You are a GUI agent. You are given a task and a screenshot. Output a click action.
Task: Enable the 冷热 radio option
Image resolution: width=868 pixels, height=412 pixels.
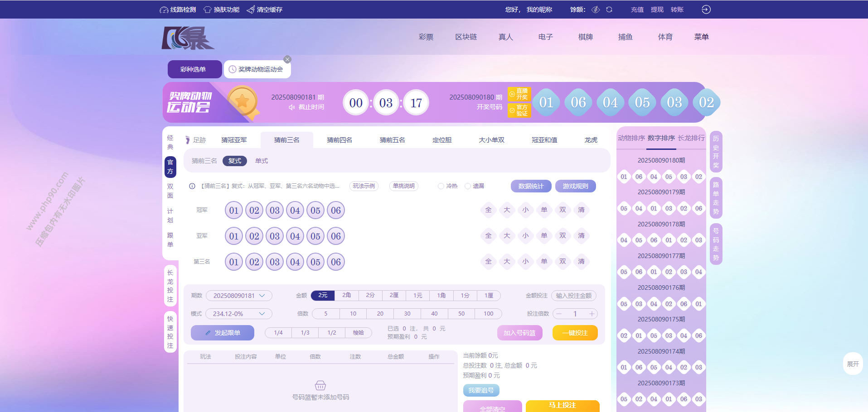[441, 186]
